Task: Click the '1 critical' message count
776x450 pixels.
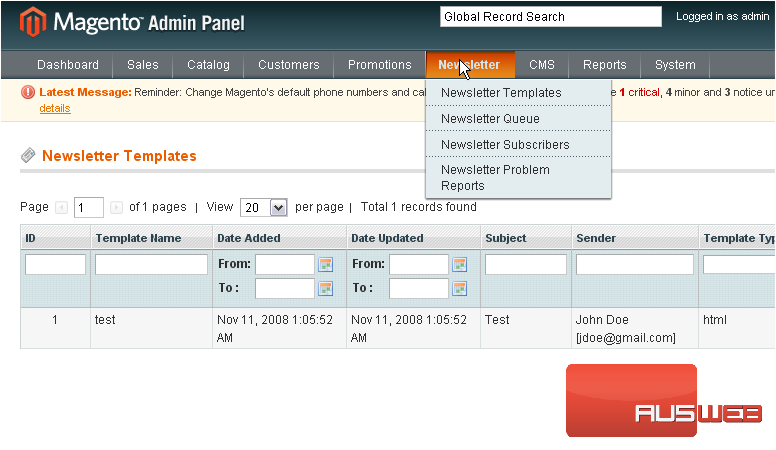Action: (x=639, y=93)
